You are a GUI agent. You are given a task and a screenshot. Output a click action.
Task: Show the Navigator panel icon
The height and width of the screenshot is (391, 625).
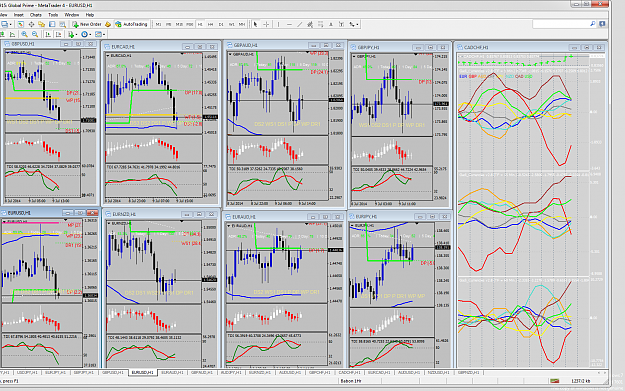[x=41, y=24]
